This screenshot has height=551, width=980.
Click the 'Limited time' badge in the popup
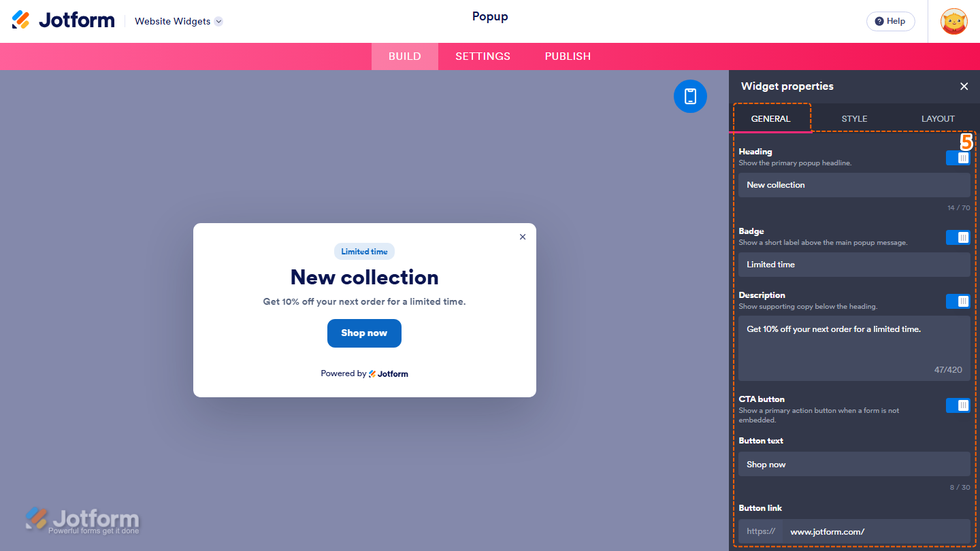coord(364,252)
